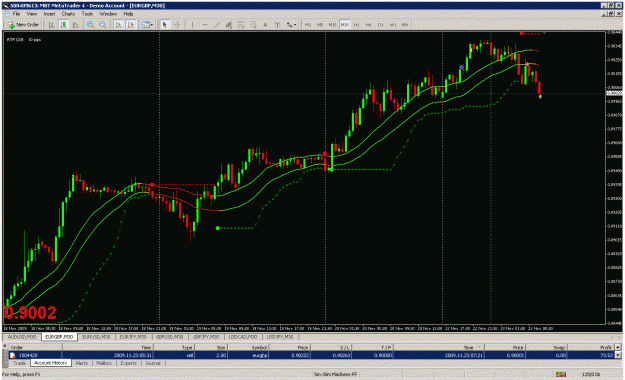This screenshot has width=625, height=380.
Task: Switch to EURJPY,M30 chart tab
Action: pos(134,337)
